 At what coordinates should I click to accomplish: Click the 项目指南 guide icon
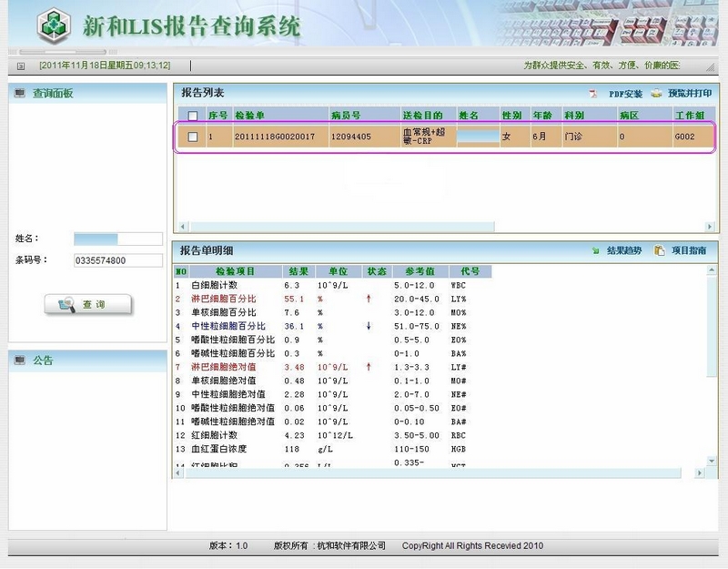point(659,250)
